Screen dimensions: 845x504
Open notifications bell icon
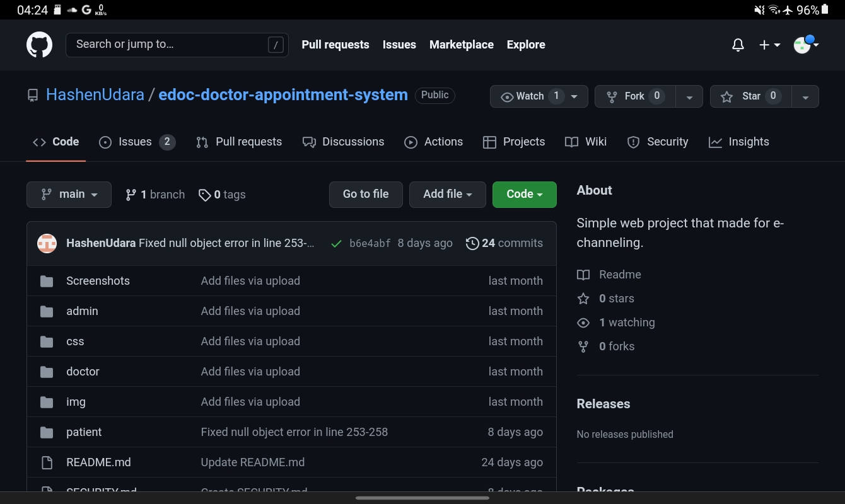pyautogui.click(x=738, y=45)
